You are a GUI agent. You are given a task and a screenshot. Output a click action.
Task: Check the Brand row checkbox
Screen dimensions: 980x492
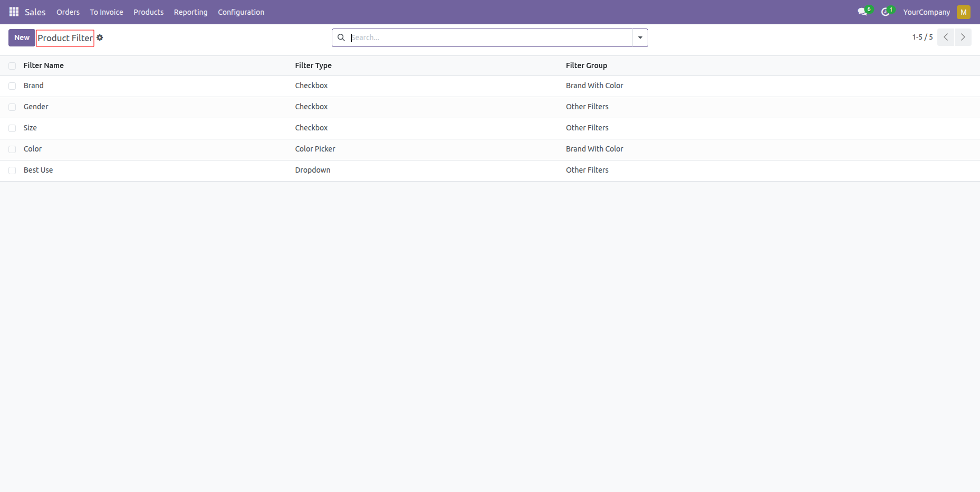[12, 86]
